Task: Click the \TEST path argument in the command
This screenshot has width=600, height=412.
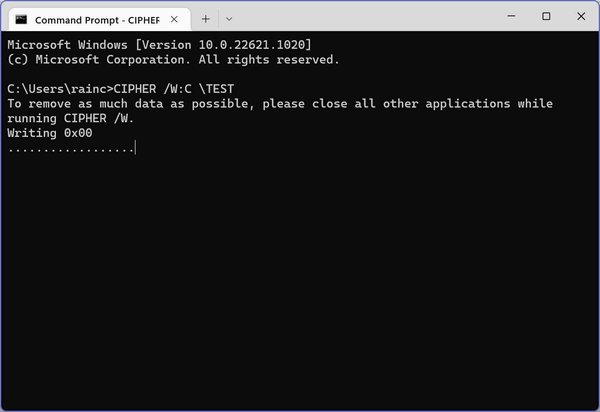Action: coord(217,89)
